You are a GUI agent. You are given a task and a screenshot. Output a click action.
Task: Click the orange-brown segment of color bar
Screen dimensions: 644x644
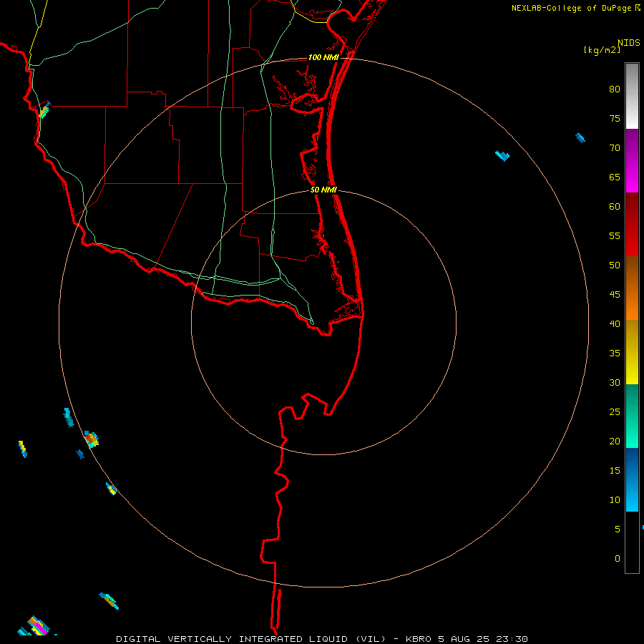(x=632, y=288)
